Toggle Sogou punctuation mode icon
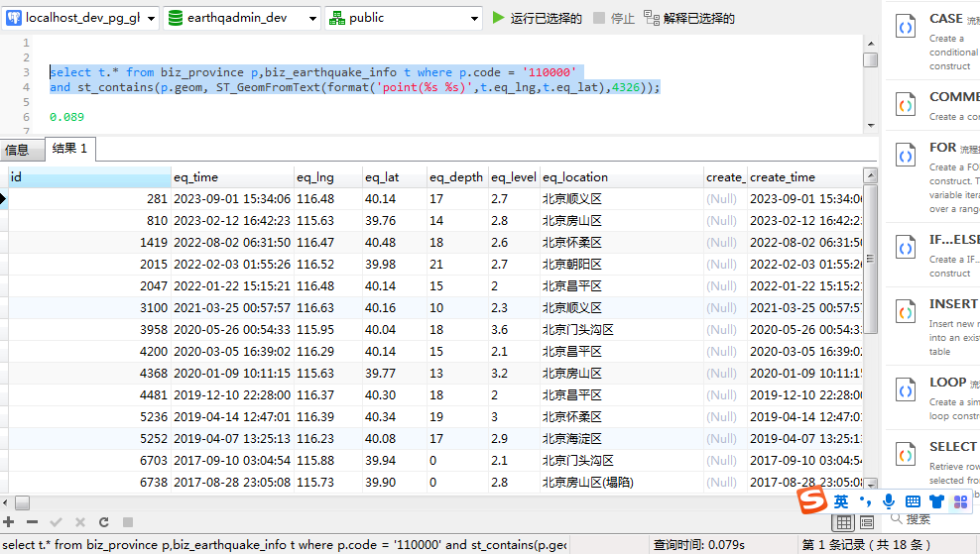980x554 pixels. [x=866, y=500]
